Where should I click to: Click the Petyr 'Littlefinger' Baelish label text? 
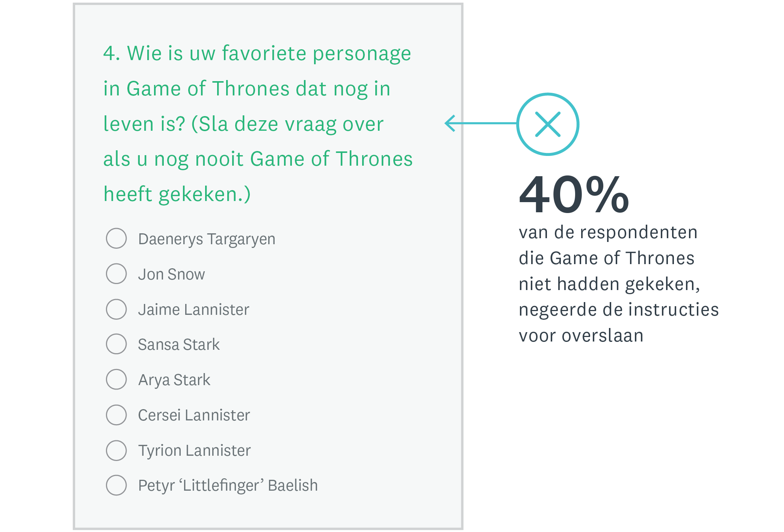(x=228, y=485)
